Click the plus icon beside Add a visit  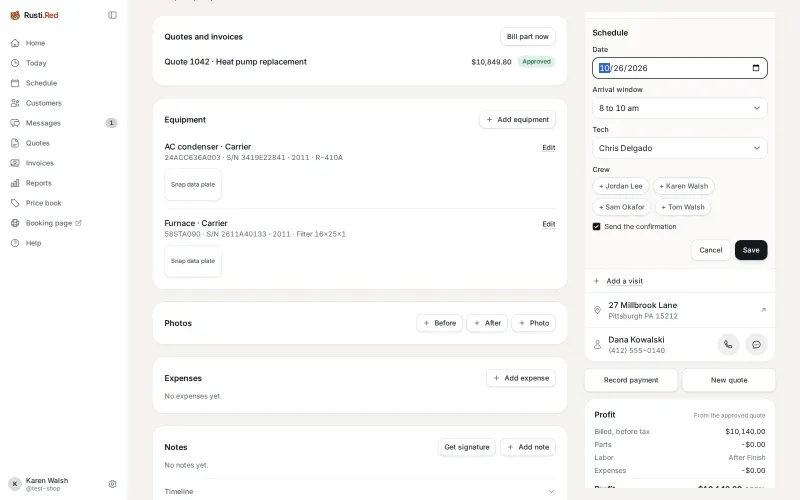[596, 281]
